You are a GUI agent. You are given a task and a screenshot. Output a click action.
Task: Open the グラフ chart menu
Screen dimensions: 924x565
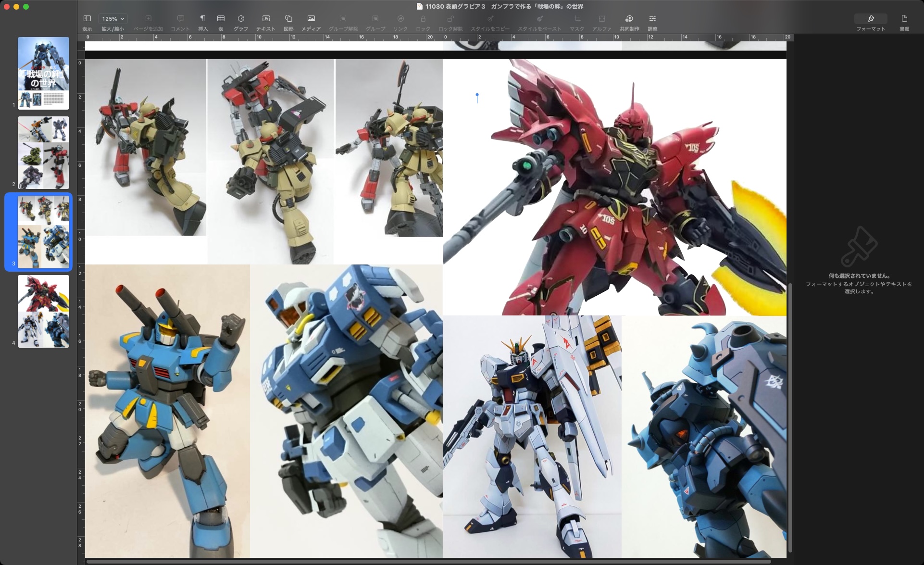click(x=241, y=19)
